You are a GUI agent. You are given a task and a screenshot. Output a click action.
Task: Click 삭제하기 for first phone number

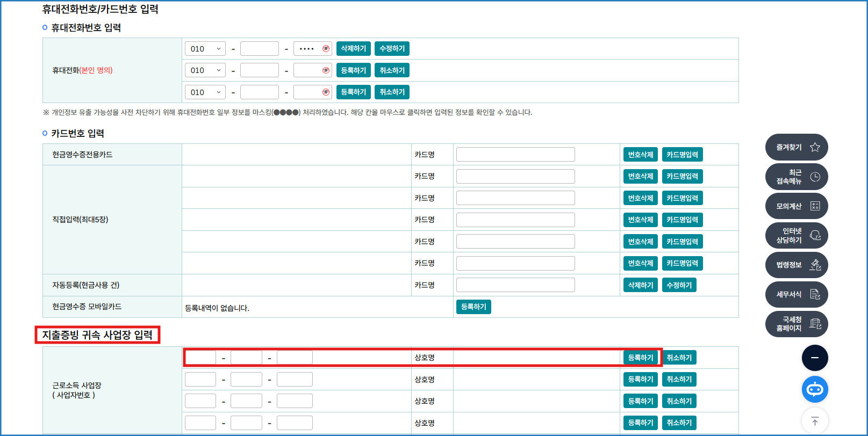(353, 49)
